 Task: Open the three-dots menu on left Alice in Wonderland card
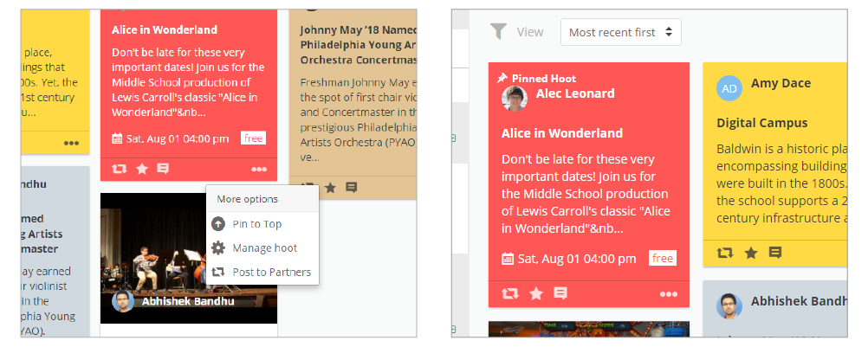[258, 170]
